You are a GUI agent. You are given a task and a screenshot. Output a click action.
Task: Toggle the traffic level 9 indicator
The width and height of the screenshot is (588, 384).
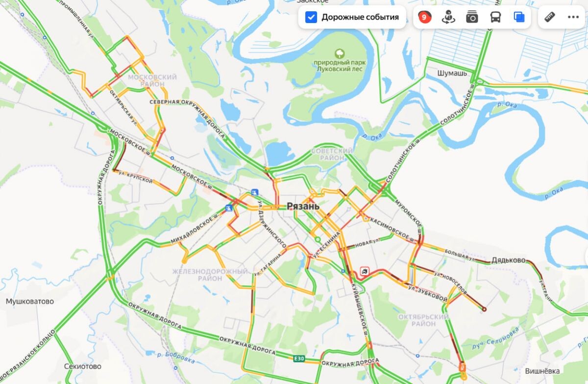pos(424,17)
